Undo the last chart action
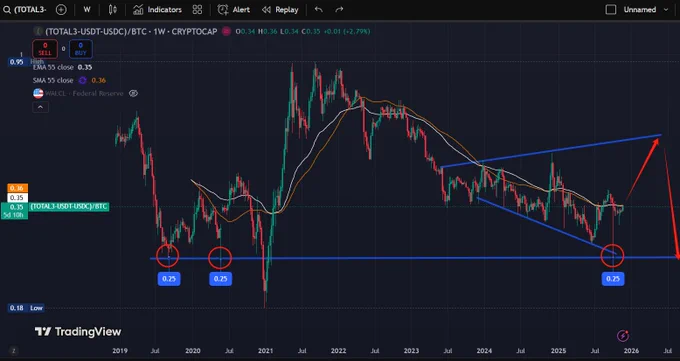The width and height of the screenshot is (680, 361). (319, 10)
